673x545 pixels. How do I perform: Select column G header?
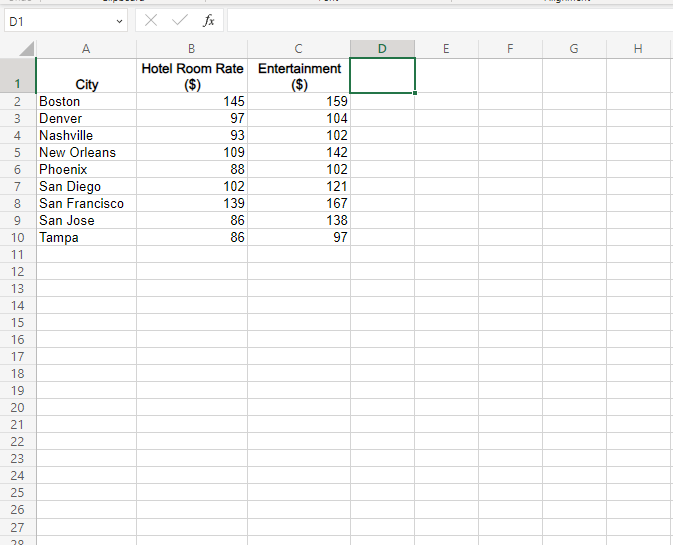(574, 48)
